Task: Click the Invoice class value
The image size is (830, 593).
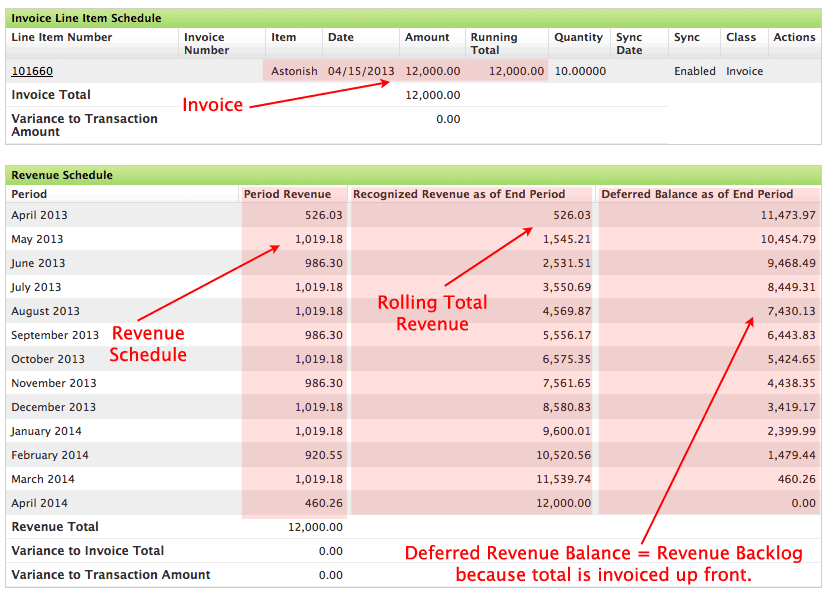Action: tap(744, 71)
